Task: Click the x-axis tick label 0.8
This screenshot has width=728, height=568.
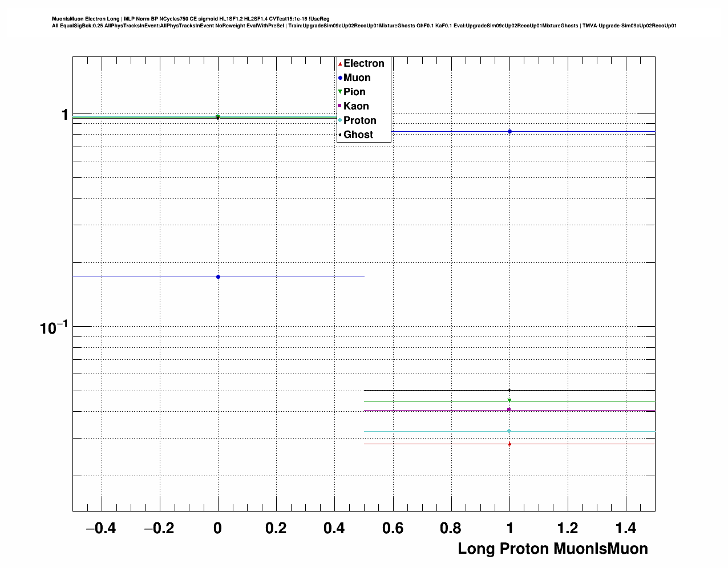Action: coord(451,529)
